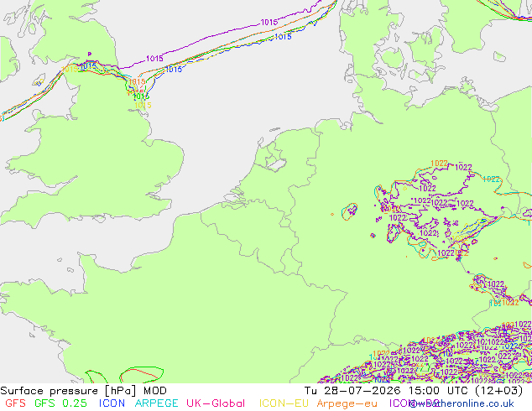Select the green 'GFS 0.25' legend entry
The width and height of the screenshot is (532, 411).
click(60, 403)
